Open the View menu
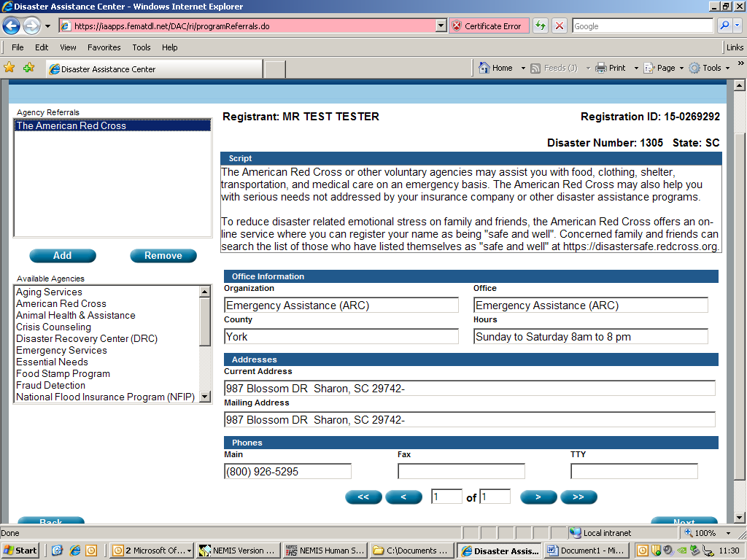Image resolution: width=747 pixels, height=560 pixels. pyautogui.click(x=68, y=47)
